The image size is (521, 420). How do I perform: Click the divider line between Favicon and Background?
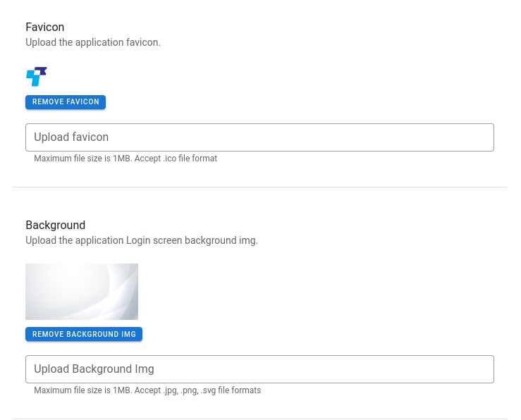259,187
